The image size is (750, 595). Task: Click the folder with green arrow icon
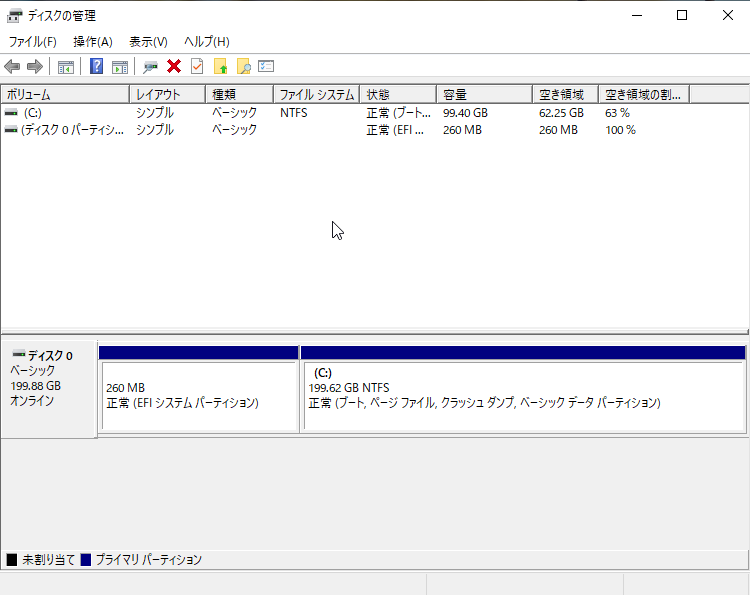pos(220,66)
